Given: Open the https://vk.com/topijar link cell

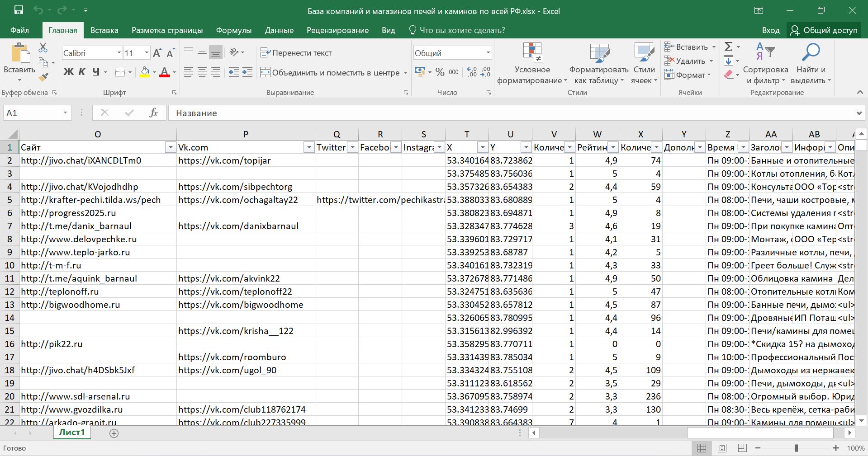Looking at the screenshot, I should pyautogui.click(x=224, y=160).
